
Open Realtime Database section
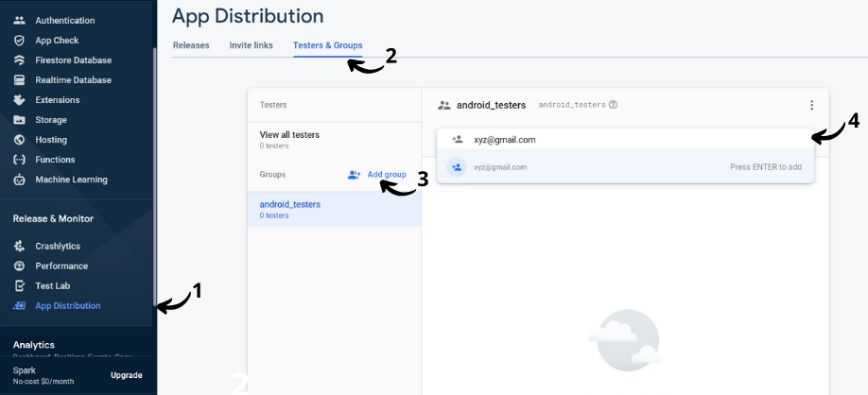pyautogui.click(x=73, y=80)
